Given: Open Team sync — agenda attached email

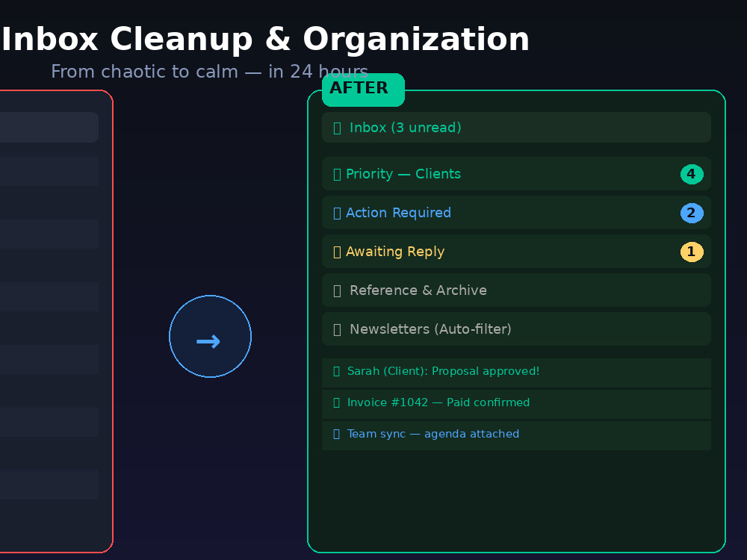Looking at the screenshot, I should click(516, 435).
